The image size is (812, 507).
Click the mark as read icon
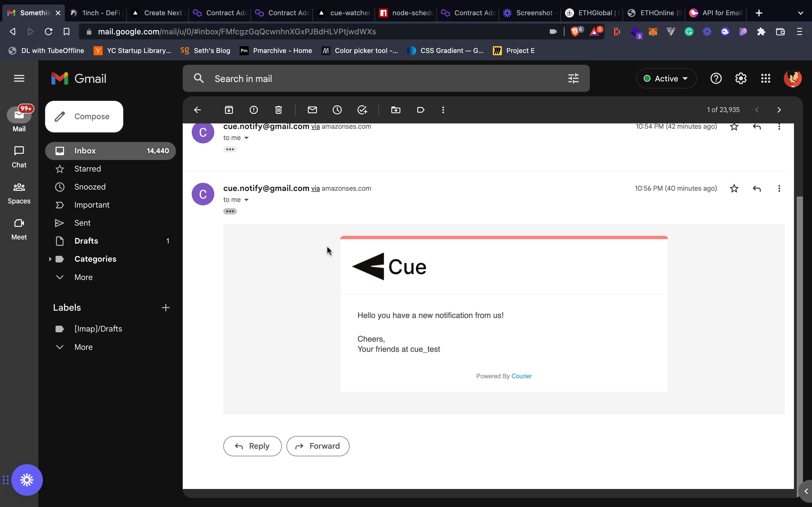click(313, 110)
